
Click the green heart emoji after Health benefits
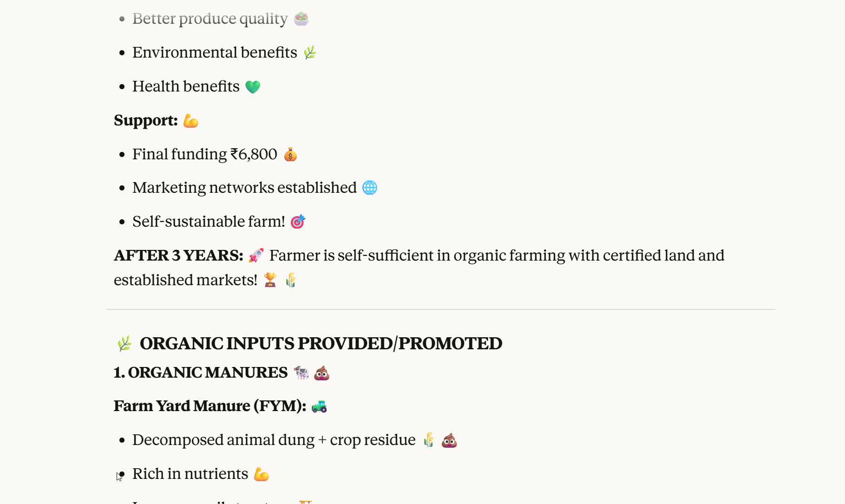pos(253,87)
